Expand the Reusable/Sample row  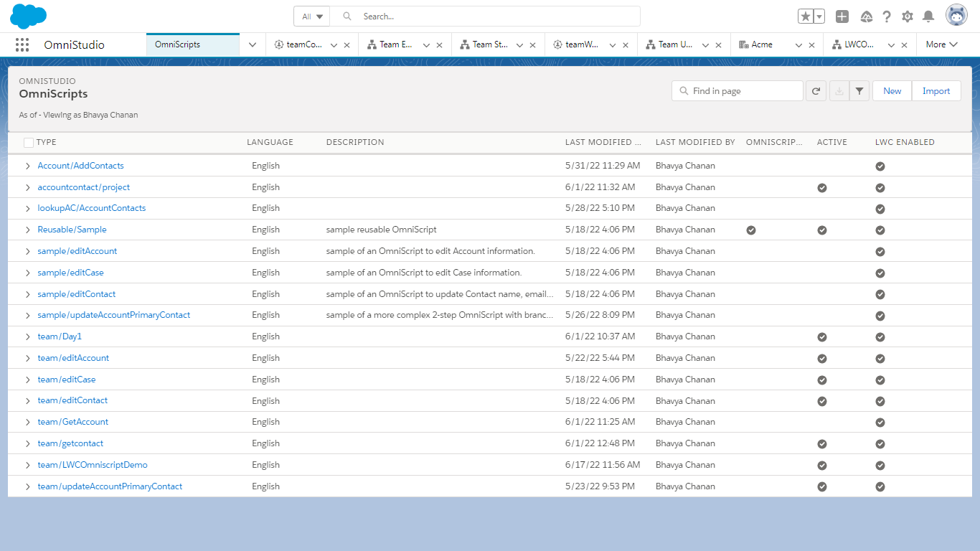28,230
